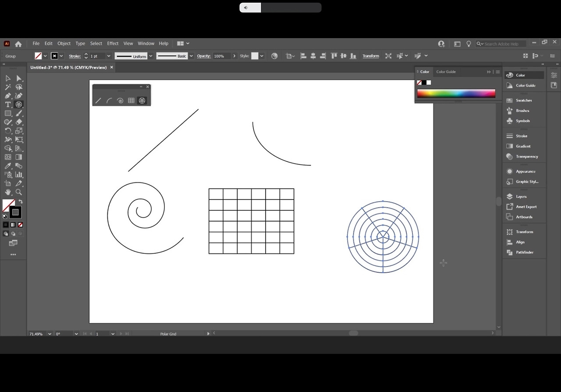Select the Column Graph tool
This screenshot has height=392, width=561.
coord(19,175)
